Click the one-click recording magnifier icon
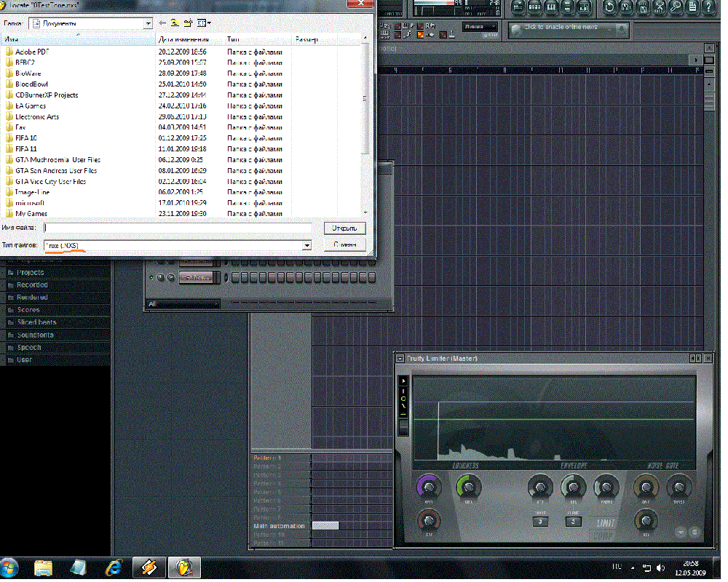The height and width of the screenshot is (582, 728). click(x=676, y=7)
